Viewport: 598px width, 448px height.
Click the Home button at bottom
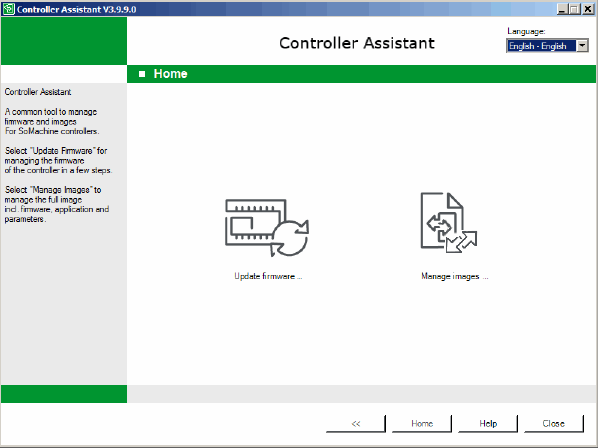422,424
